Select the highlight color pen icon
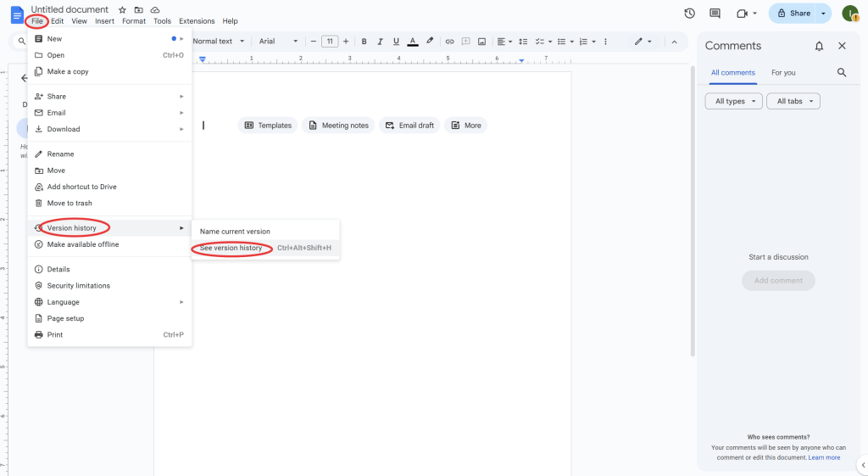This screenshot has height=476, width=868. (430, 42)
